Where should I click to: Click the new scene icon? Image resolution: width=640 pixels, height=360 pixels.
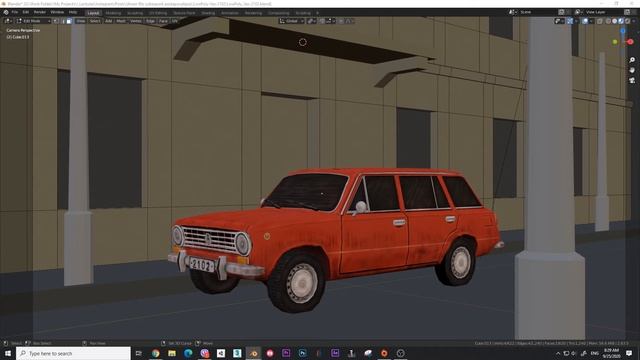point(561,12)
